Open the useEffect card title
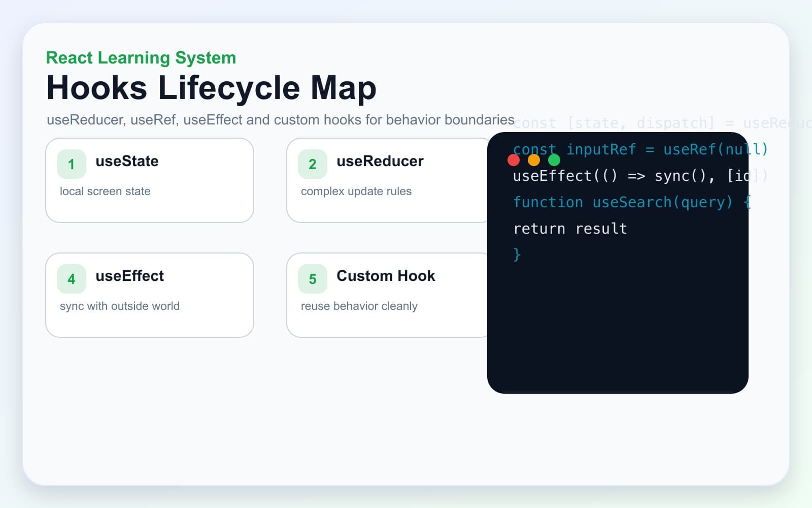812x508 pixels. pos(129,276)
